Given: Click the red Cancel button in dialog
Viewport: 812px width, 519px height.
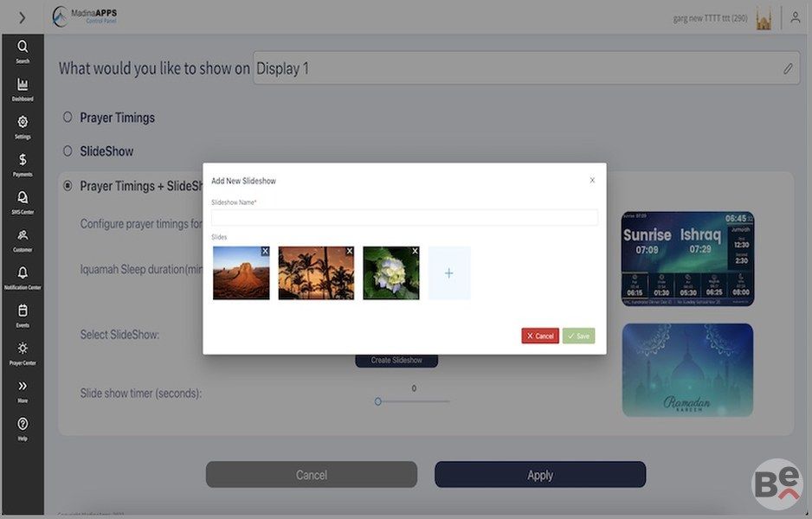Looking at the screenshot, I should [540, 336].
